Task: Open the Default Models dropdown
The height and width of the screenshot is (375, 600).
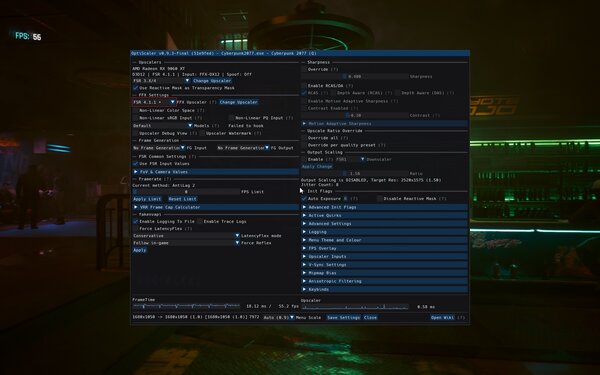Action: coord(162,126)
